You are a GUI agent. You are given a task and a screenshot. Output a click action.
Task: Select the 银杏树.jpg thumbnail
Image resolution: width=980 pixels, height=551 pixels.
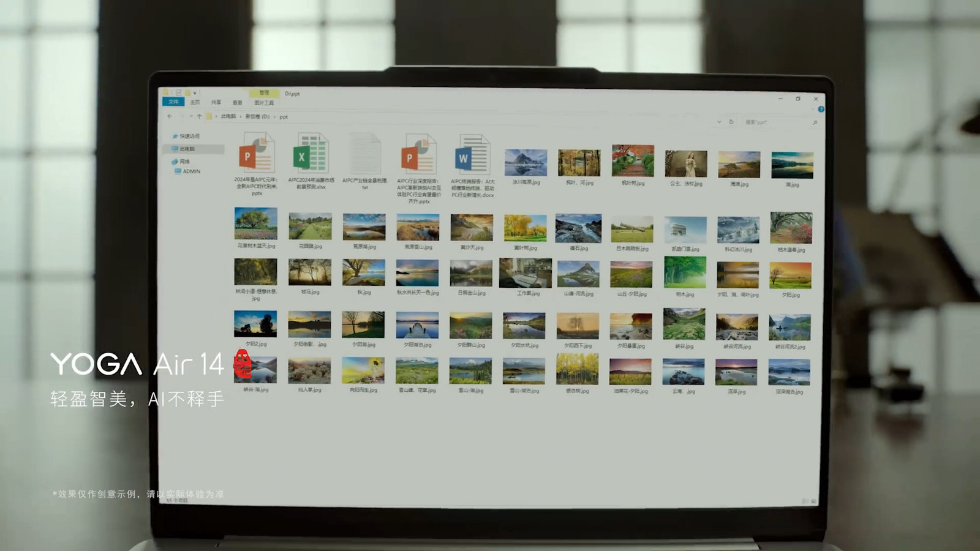577,369
